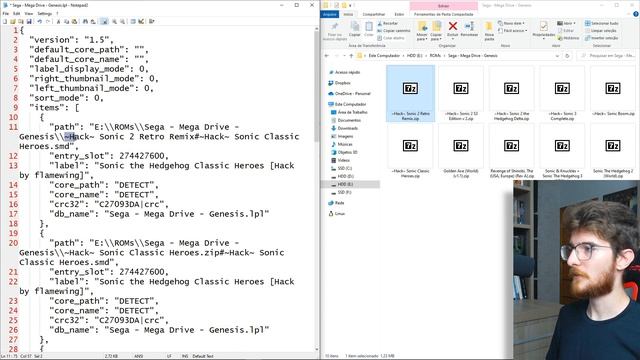Click the ANSI encoding in Notepad2 status bar
The image size is (640, 360).
139,356
